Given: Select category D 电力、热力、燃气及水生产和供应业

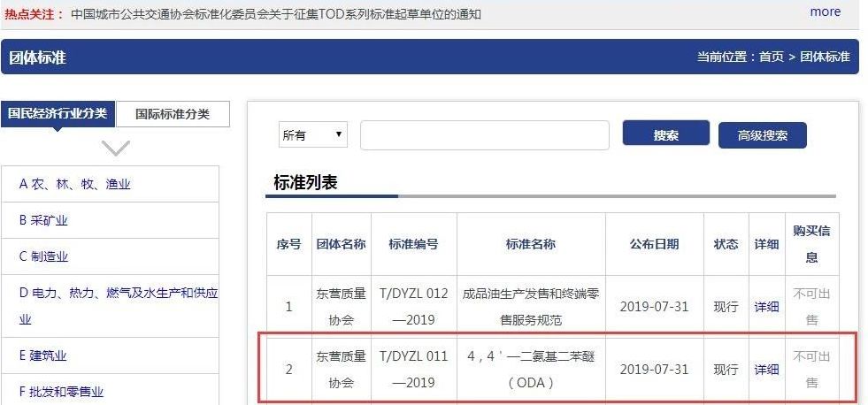Looking at the screenshot, I should tap(118, 293).
